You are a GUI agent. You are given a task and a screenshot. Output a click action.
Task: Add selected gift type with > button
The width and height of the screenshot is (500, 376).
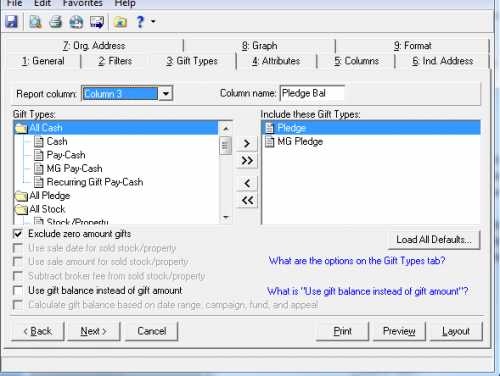coord(247,144)
